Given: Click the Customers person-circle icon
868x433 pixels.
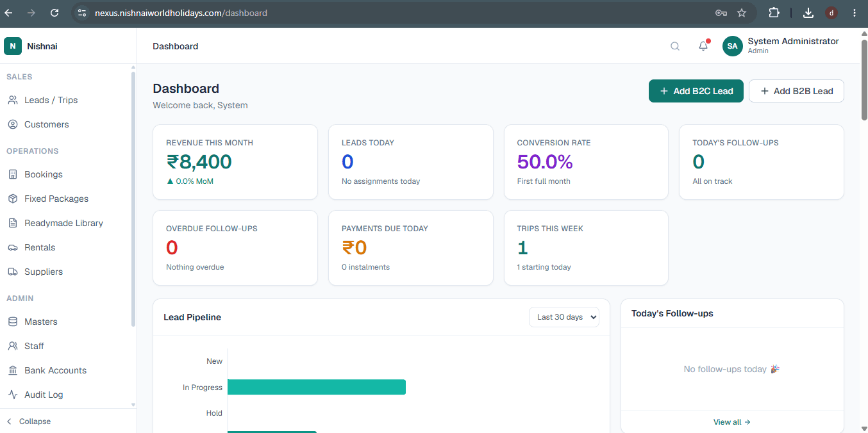Looking at the screenshot, I should pos(13,124).
